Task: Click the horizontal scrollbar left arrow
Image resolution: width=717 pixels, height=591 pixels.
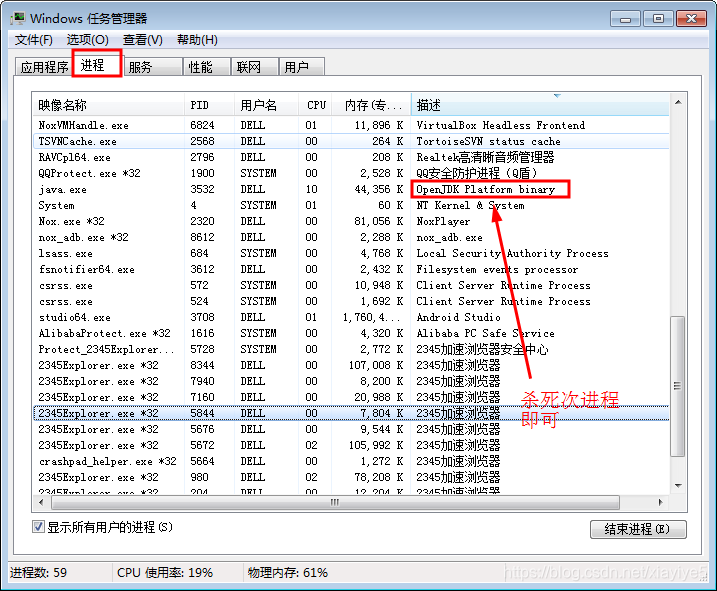Action: (x=41, y=502)
